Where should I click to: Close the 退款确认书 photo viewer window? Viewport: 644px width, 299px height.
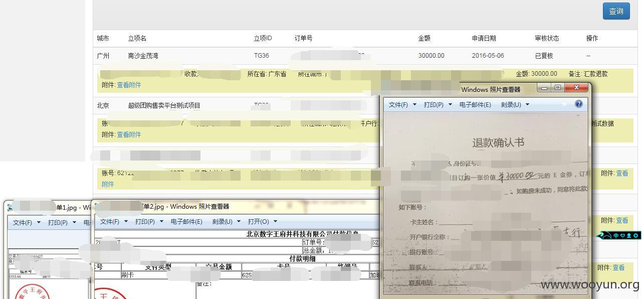coord(576,87)
